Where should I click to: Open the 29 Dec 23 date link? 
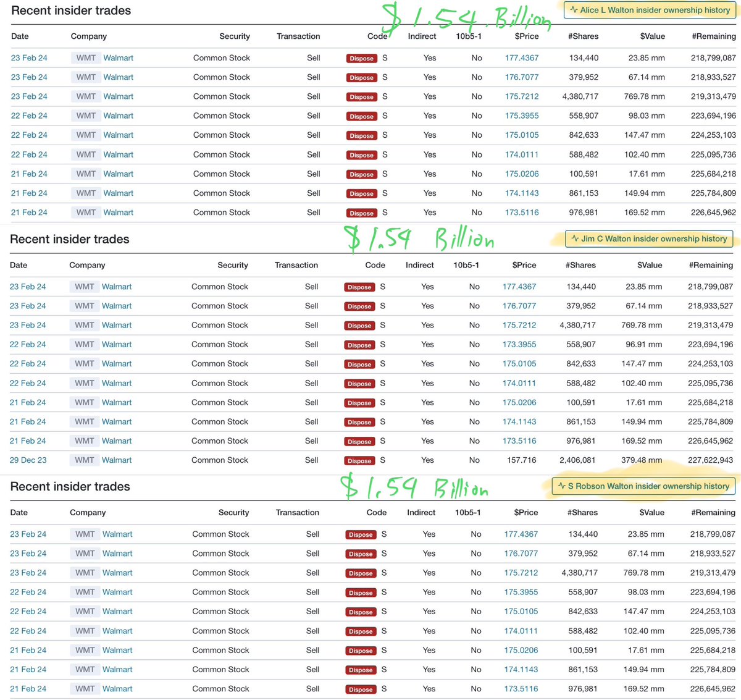point(28,460)
